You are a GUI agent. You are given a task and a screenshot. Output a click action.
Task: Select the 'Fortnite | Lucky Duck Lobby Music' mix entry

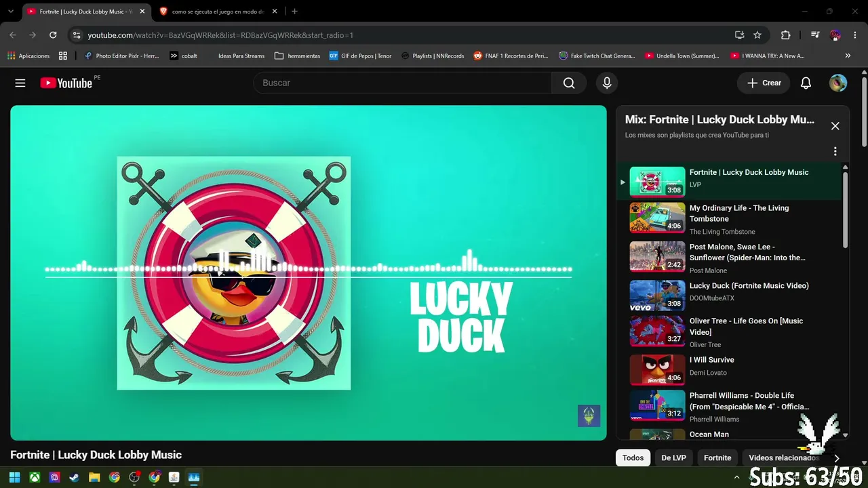(x=730, y=181)
